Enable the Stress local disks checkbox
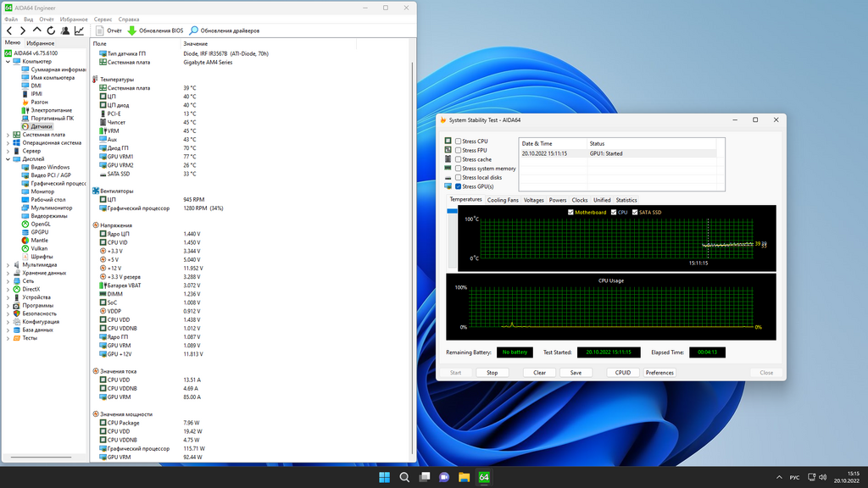Screen dimensions: 868x488 point(458,177)
